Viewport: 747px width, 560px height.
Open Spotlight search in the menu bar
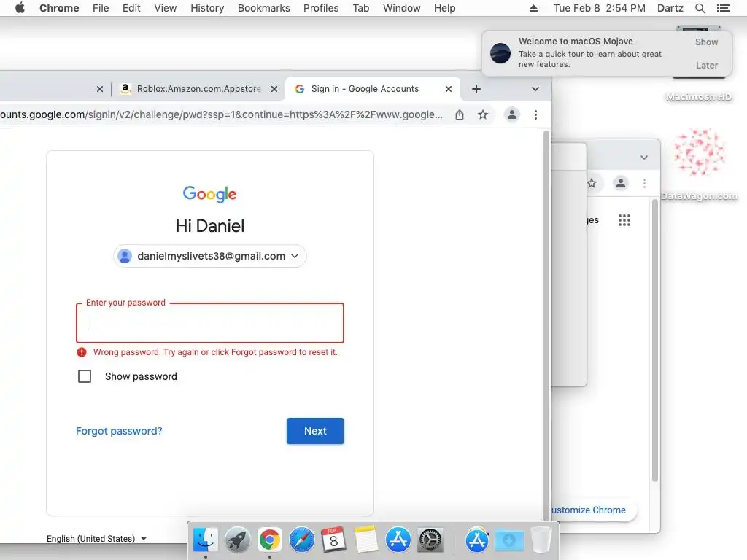[700, 8]
